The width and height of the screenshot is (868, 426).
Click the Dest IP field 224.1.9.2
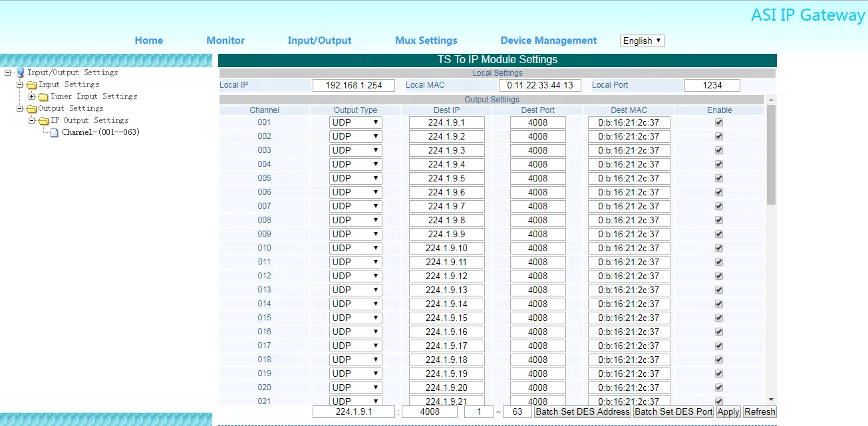tap(447, 136)
